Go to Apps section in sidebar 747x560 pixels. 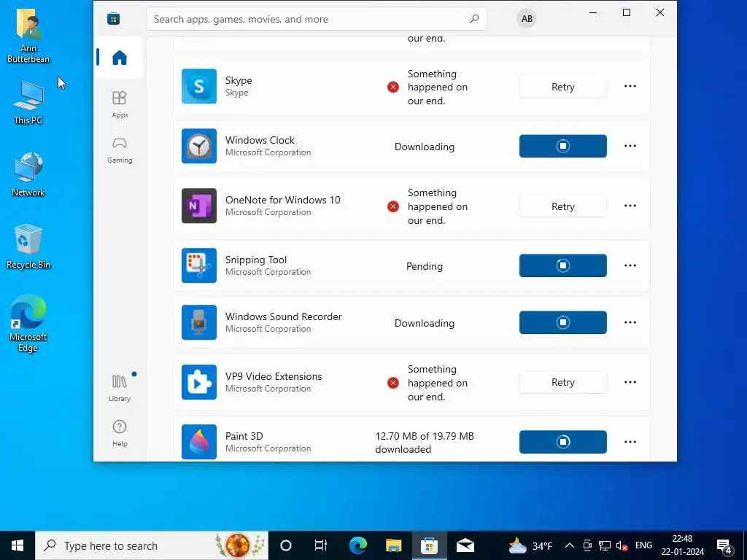(x=120, y=104)
